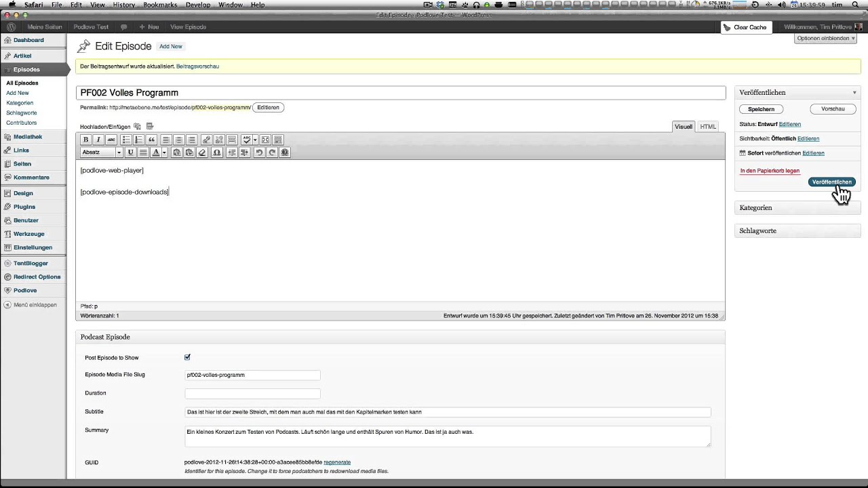
Task: Open the Safari History menu
Action: pyautogui.click(x=124, y=5)
